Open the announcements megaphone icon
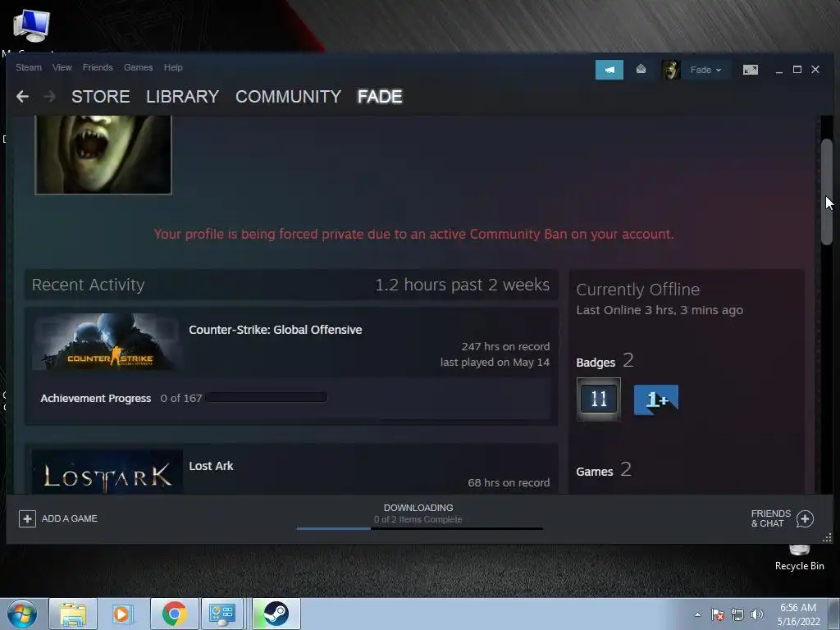840x630 pixels. pos(609,70)
